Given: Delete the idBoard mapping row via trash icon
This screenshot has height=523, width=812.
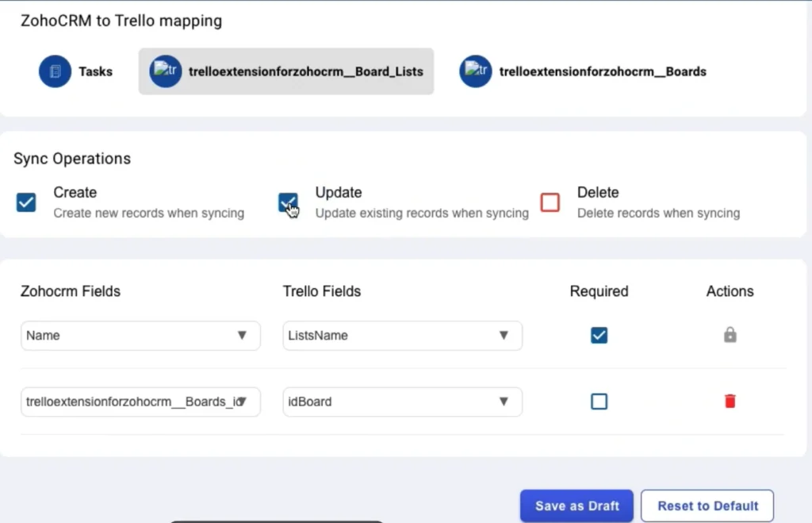Looking at the screenshot, I should [x=730, y=402].
